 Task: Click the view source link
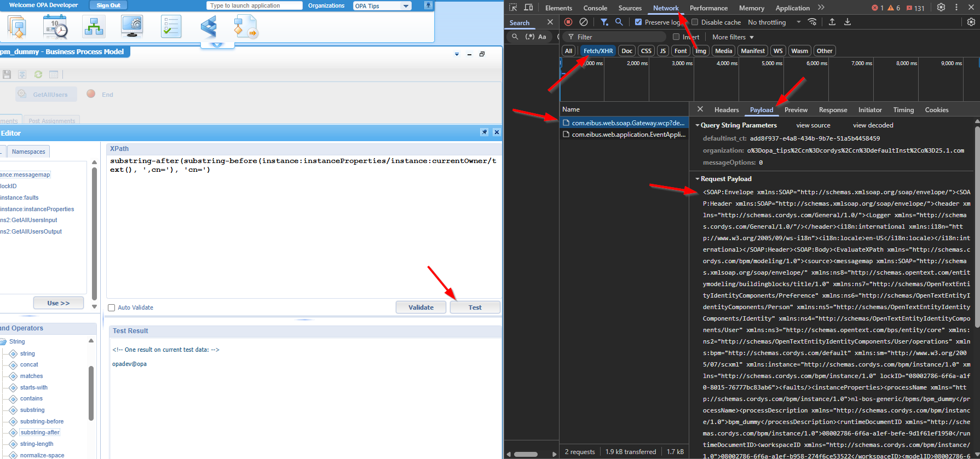tap(813, 125)
